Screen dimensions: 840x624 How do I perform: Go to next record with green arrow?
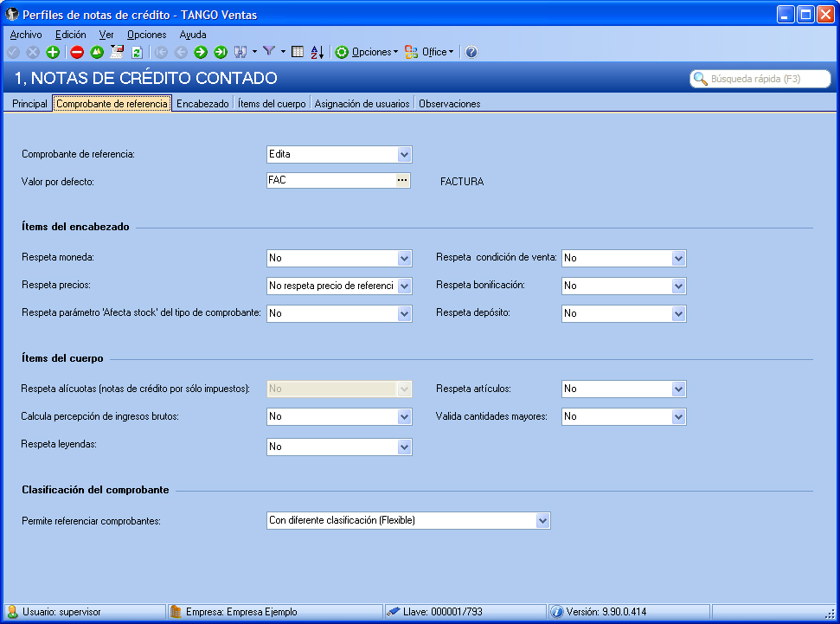(x=201, y=52)
